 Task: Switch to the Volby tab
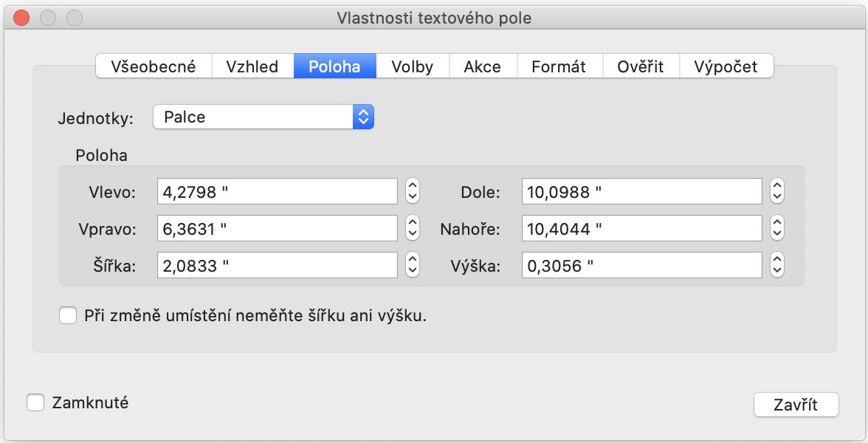411,66
